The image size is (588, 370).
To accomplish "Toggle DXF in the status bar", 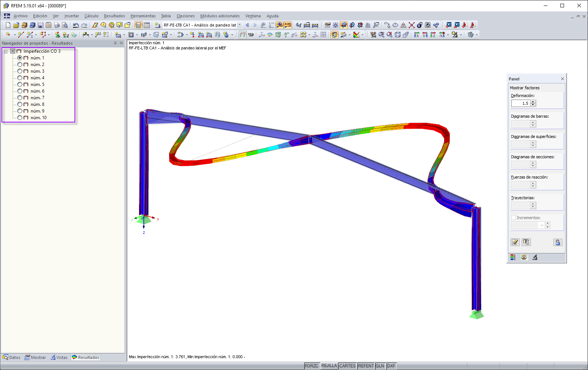I will pyautogui.click(x=391, y=366).
